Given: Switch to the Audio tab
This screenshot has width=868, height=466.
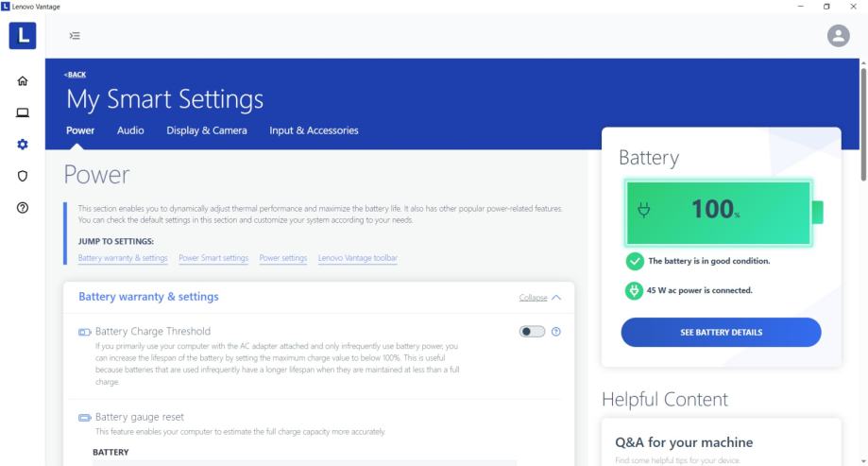Looking at the screenshot, I should click(x=130, y=130).
